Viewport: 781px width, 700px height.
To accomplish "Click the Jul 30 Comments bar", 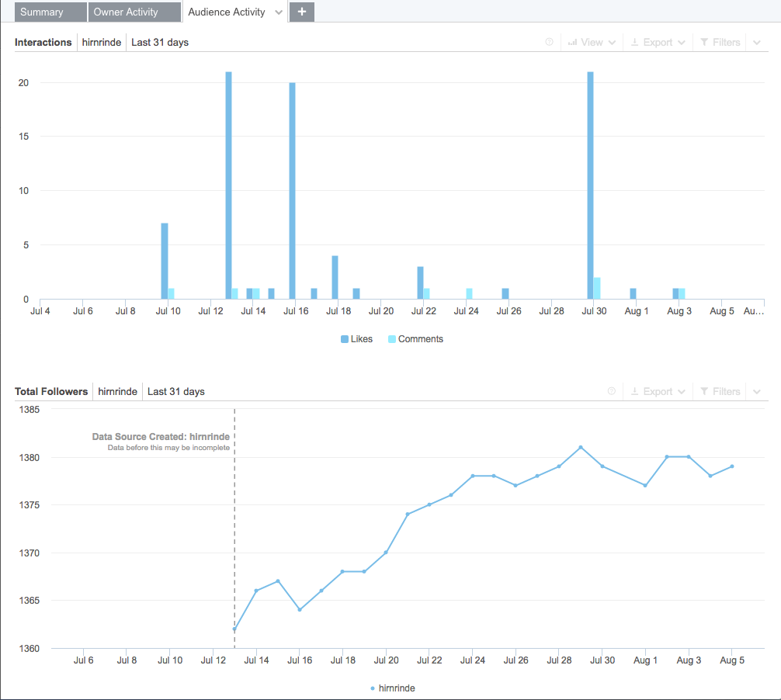I will [x=597, y=288].
